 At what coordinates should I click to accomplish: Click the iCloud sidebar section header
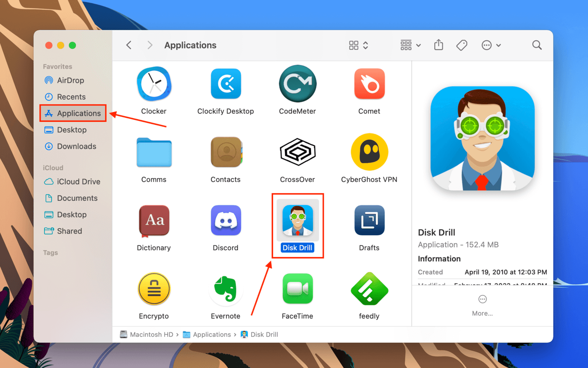(x=53, y=168)
